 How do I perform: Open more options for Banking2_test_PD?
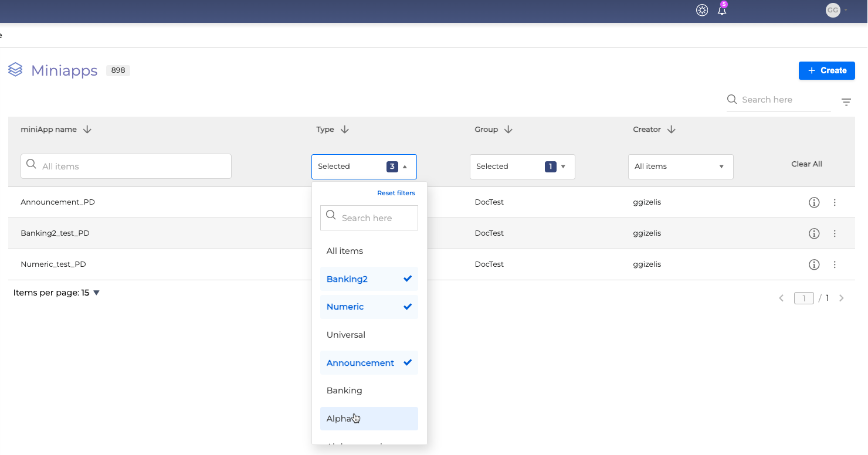tap(835, 233)
